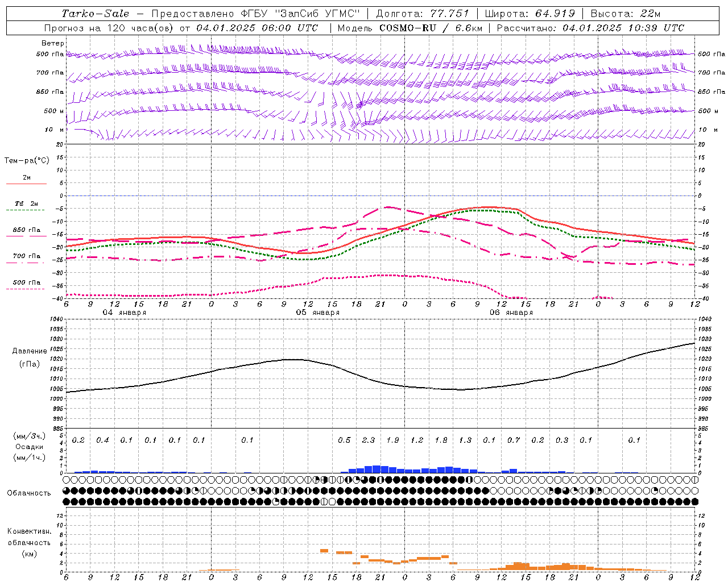Click the computed time 04.01.2025 10:39 UTC
The image size is (728, 582).
pos(623,28)
